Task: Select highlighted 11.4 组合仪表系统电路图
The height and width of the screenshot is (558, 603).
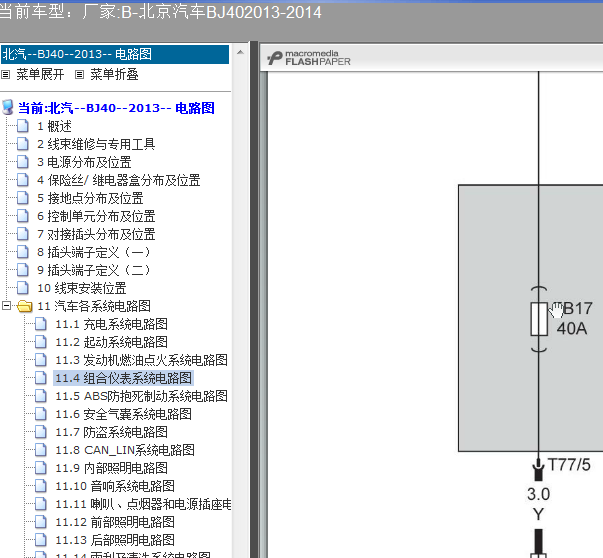Action: point(123,378)
